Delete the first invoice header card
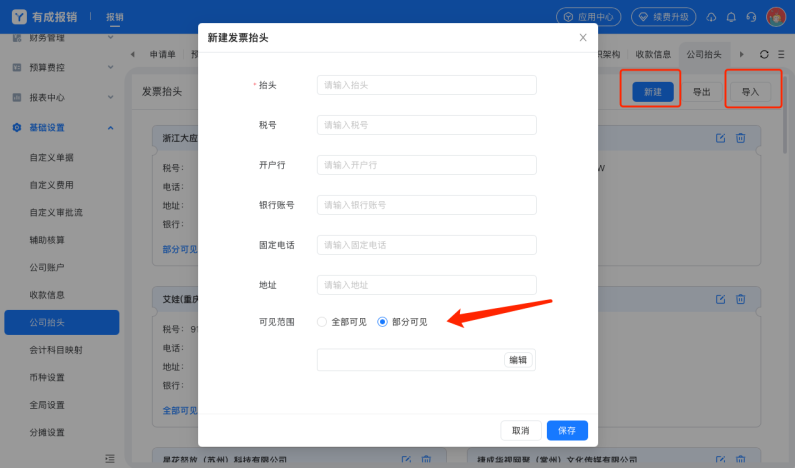The width and height of the screenshot is (795, 468). pos(741,138)
